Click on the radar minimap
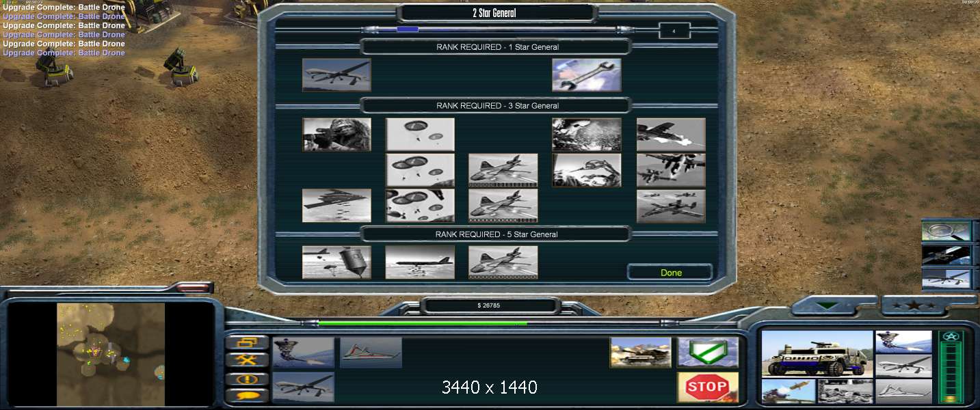Screen dimensions: 980x410 tap(111, 354)
